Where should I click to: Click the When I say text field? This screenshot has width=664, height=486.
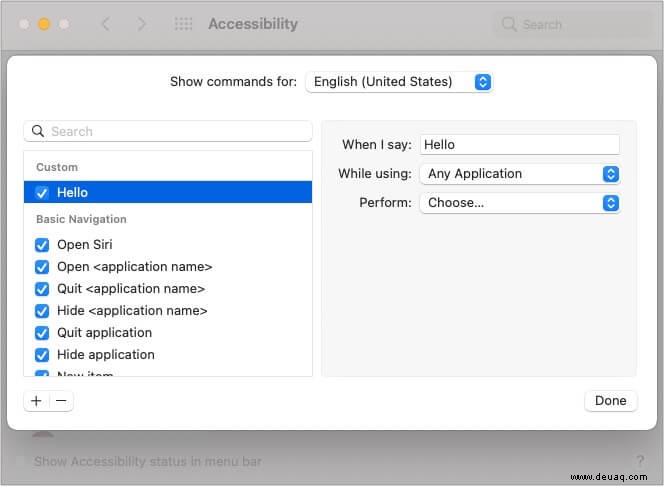[x=520, y=145]
